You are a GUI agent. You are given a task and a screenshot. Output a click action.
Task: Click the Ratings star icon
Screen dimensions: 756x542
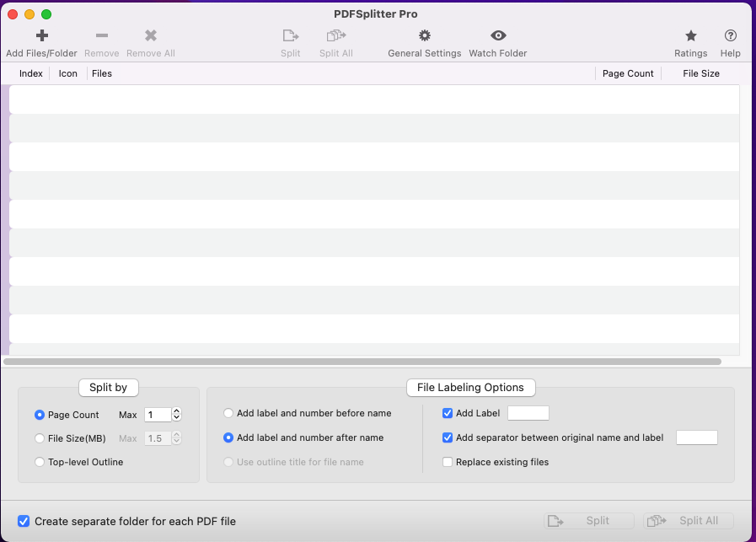[x=691, y=35]
